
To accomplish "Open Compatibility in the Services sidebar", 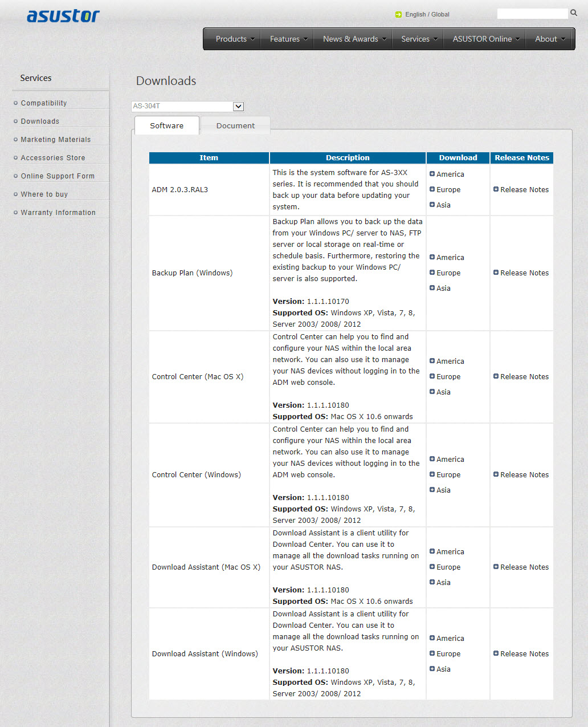I will [x=44, y=103].
